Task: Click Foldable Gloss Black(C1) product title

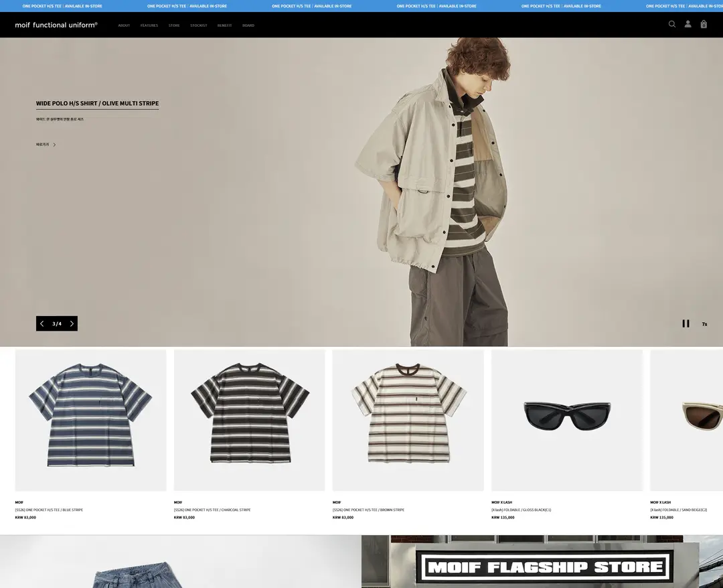Action: click(521, 510)
